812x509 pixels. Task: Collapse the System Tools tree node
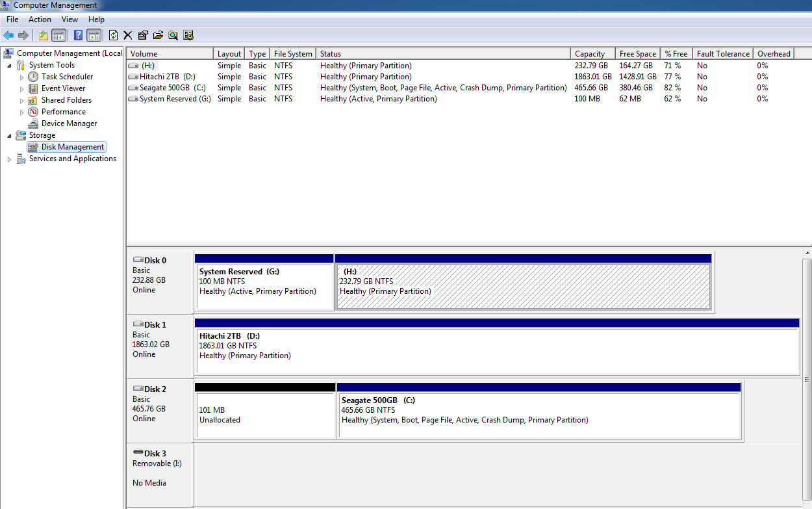(x=9, y=65)
